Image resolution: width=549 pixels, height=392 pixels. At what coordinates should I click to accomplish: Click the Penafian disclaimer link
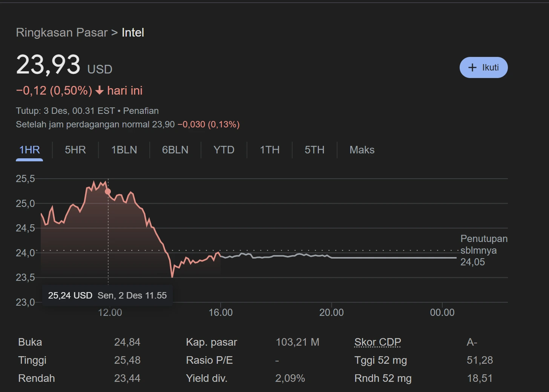[141, 111]
